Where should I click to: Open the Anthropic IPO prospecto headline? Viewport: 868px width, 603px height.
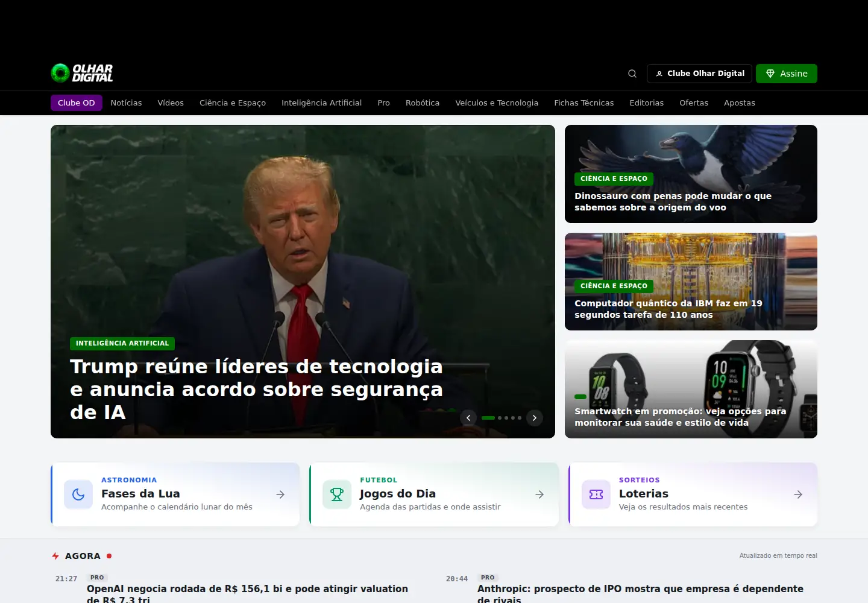[640, 593]
